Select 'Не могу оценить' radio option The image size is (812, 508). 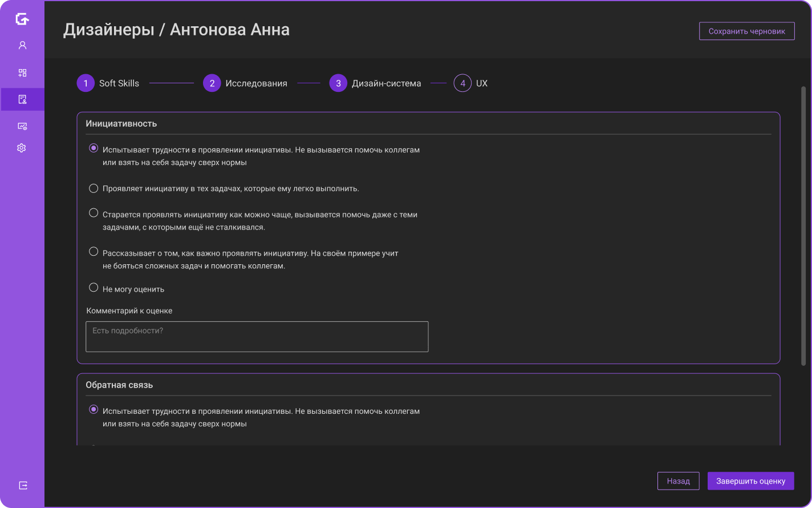[94, 288]
